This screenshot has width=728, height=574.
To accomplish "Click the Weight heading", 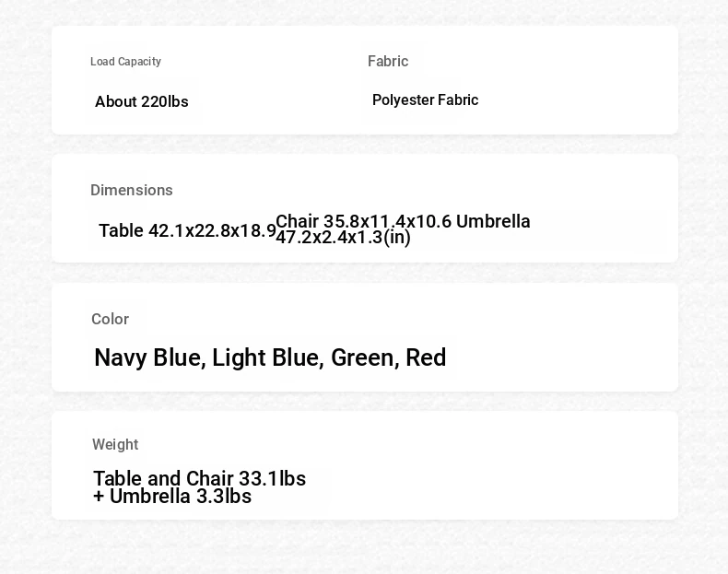I will pyautogui.click(x=115, y=444).
